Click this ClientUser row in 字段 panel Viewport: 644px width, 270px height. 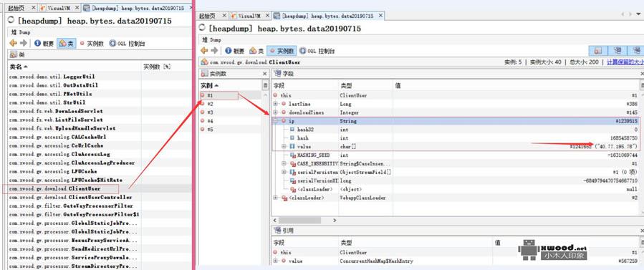pyautogui.click(x=455, y=95)
